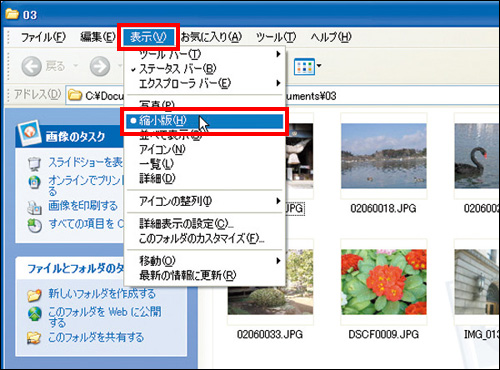Click the 03 folder icon in title bar
500x370 pixels.
pos(12,14)
